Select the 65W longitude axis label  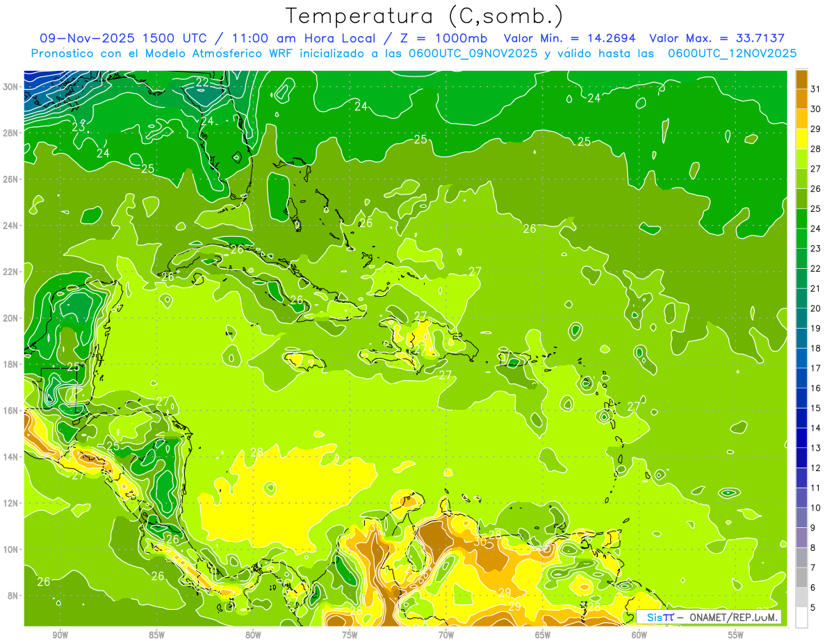tap(543, 634)
